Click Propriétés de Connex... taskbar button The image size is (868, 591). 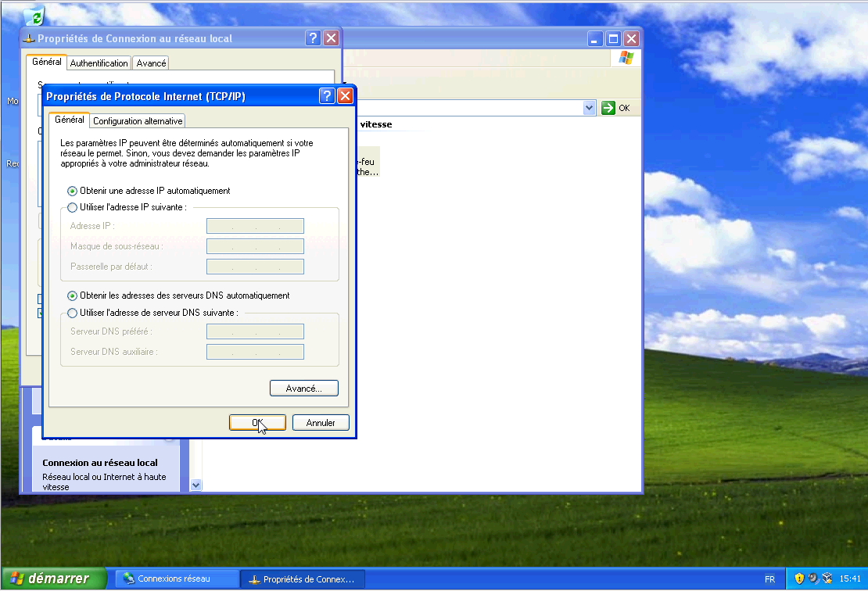pyautogui.click(x=303, y=579)
